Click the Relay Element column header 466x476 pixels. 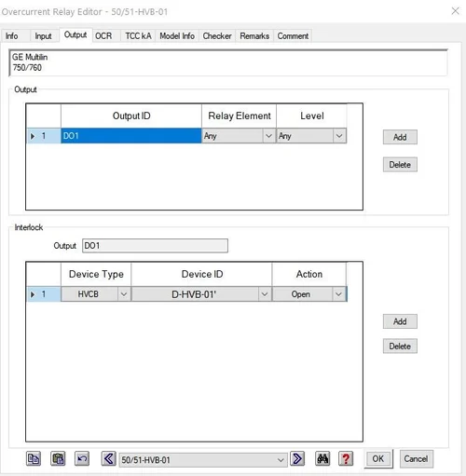(x=239, y=116)
